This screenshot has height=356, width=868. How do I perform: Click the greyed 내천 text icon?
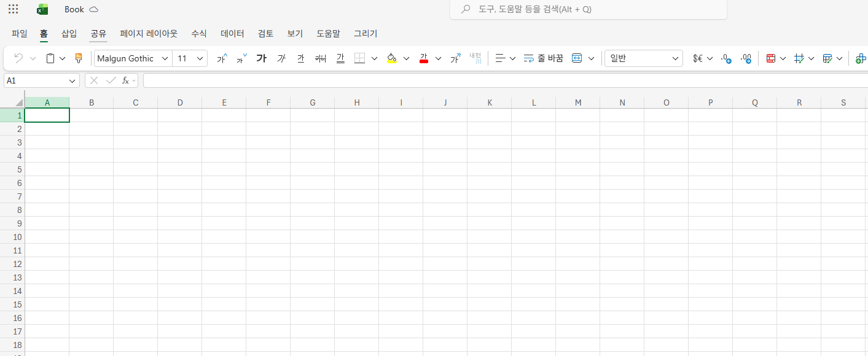click(475, 58)
